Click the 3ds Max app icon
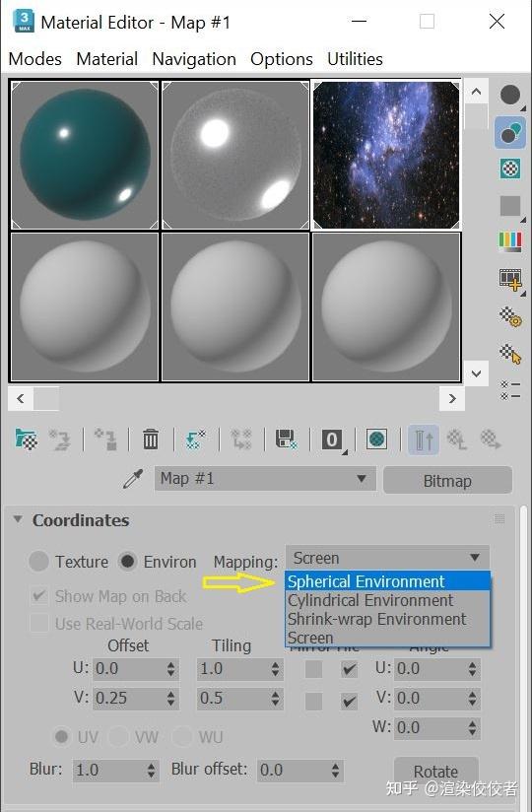 pos(24,22)
